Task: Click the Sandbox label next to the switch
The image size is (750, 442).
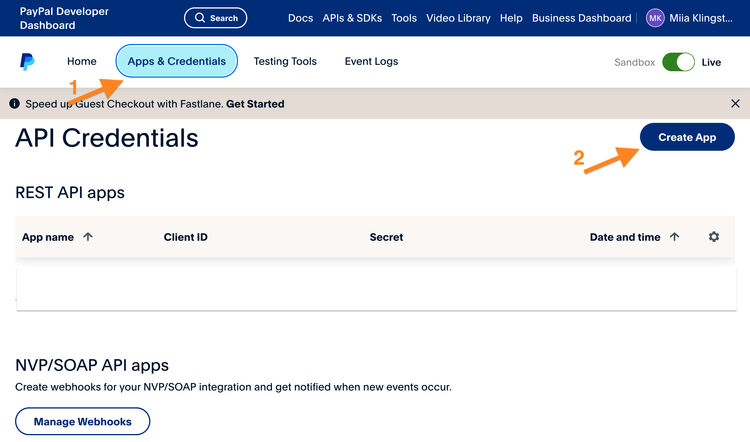Action: coord(635,62)
